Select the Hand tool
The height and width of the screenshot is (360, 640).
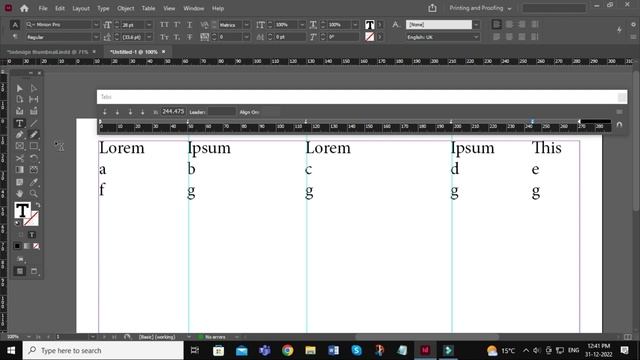(x=19, y=193)
